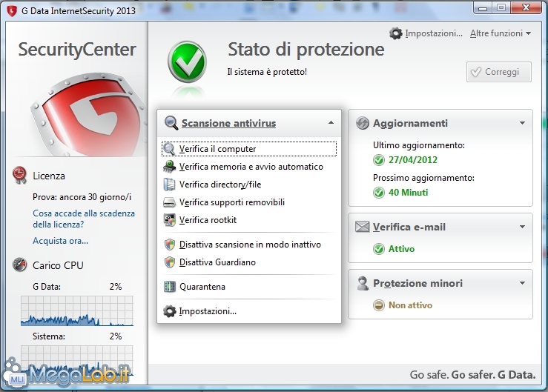Click the Quarantena grid icon

(170, 287)
